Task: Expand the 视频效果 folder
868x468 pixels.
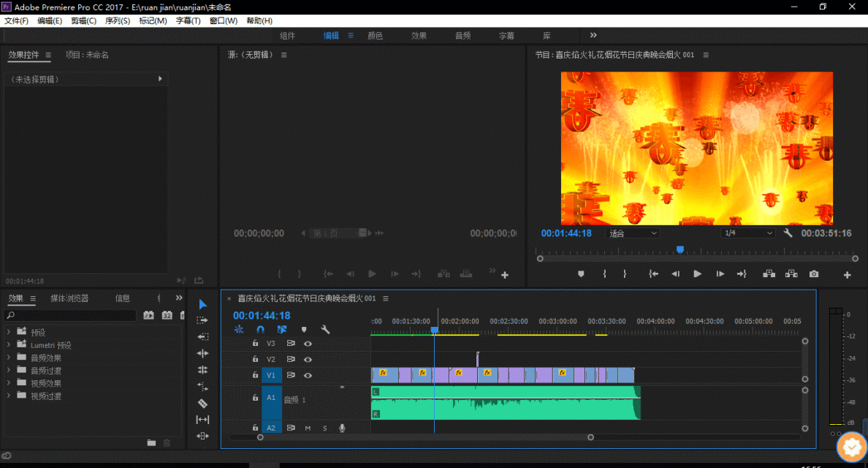Action: [x=8, y=382]
